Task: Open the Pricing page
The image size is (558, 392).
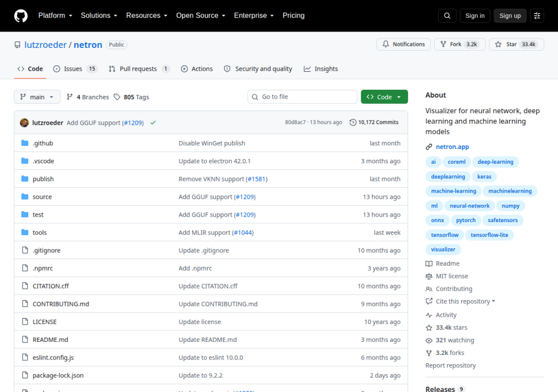Action: tap(293, 16)
